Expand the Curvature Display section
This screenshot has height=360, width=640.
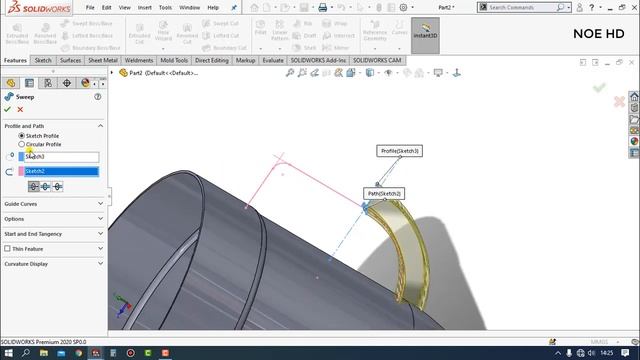click(100, 264)
